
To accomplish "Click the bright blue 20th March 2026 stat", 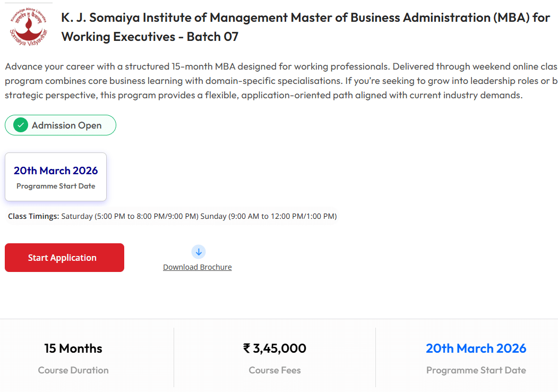I will pyautogui.click(x=476, y=348).
